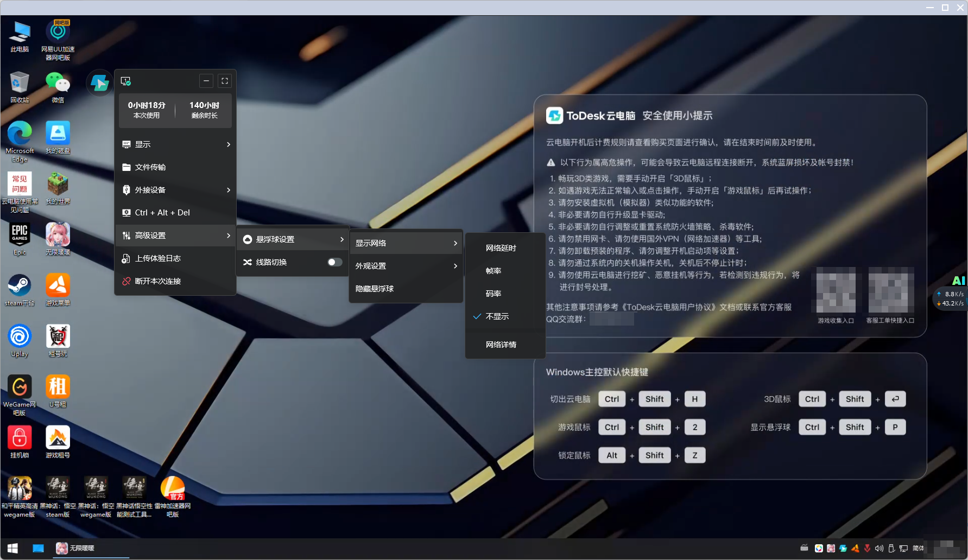Open 无限暖暖 desktop icon

(x=58, y=239)
